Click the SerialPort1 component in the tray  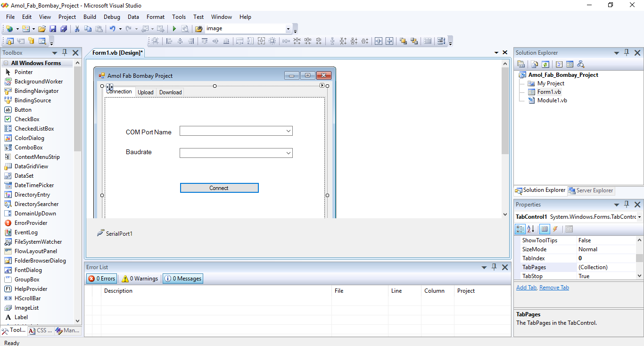tap(115, 233)
